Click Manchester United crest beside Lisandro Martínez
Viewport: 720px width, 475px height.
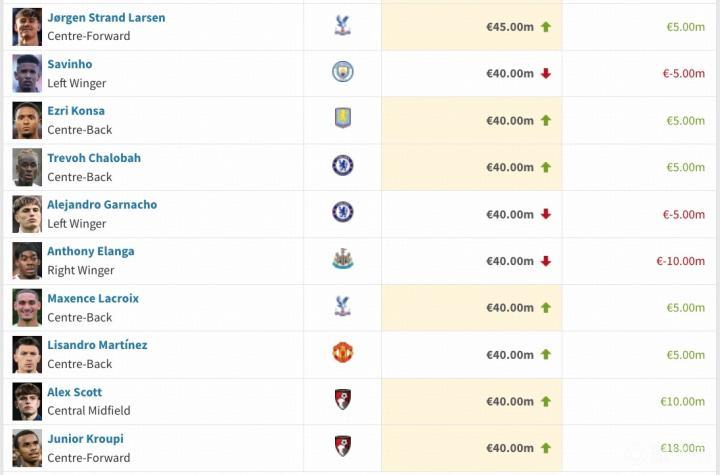pyautogui.click(x=343, y=353)
